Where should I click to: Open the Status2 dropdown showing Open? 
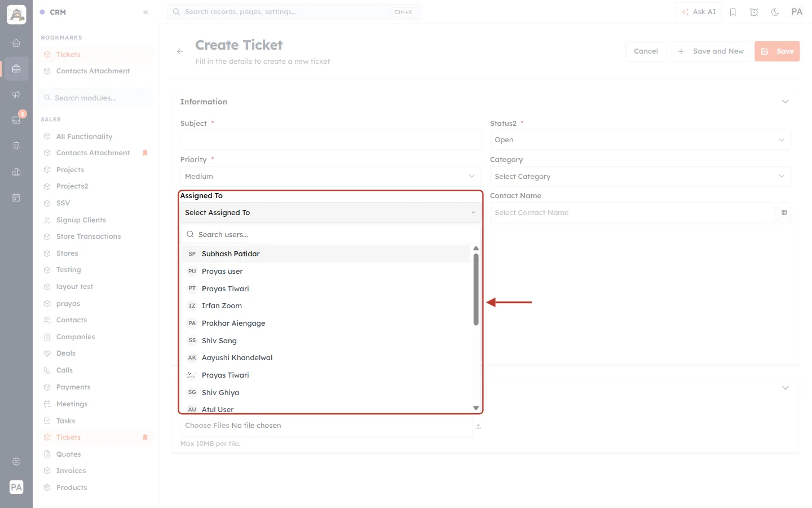coord(640,140)
